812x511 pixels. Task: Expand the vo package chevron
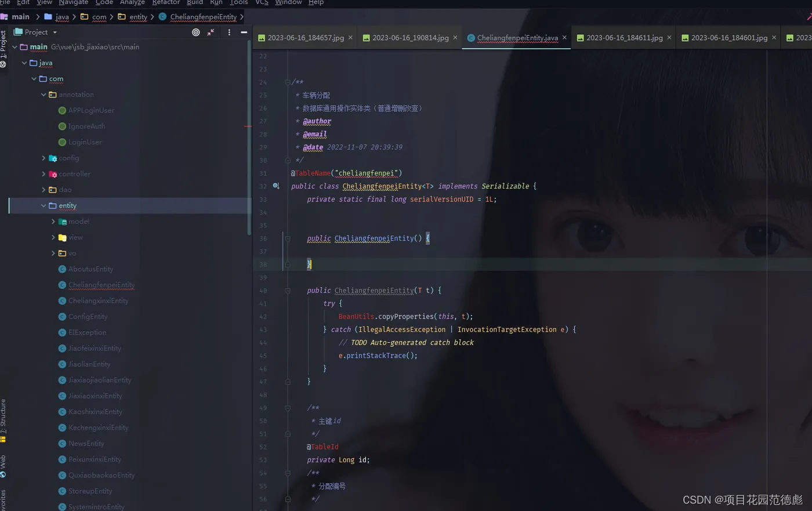pyautogui.click(x=53, y=253)
